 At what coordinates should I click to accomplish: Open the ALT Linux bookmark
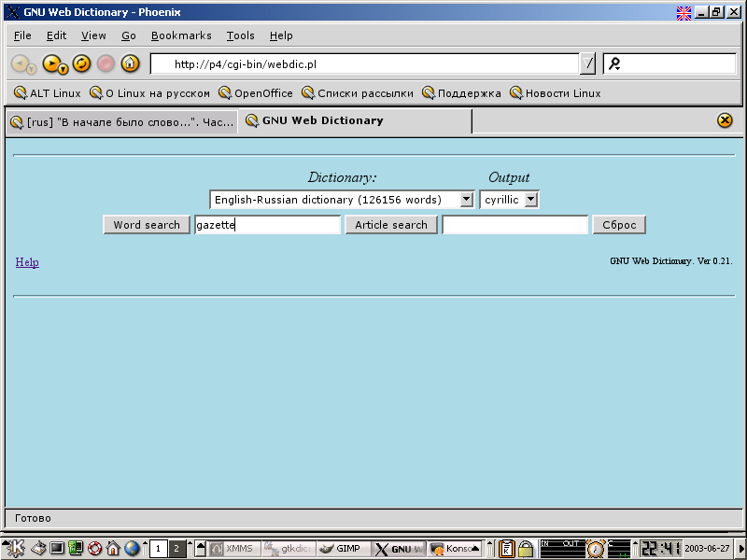[48, 93]
